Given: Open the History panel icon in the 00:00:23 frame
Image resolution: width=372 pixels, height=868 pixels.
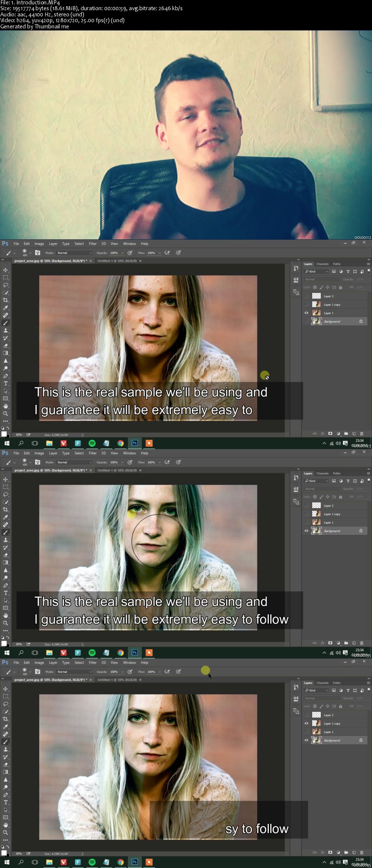Looking at the screenshot, I should click(296, 268).
